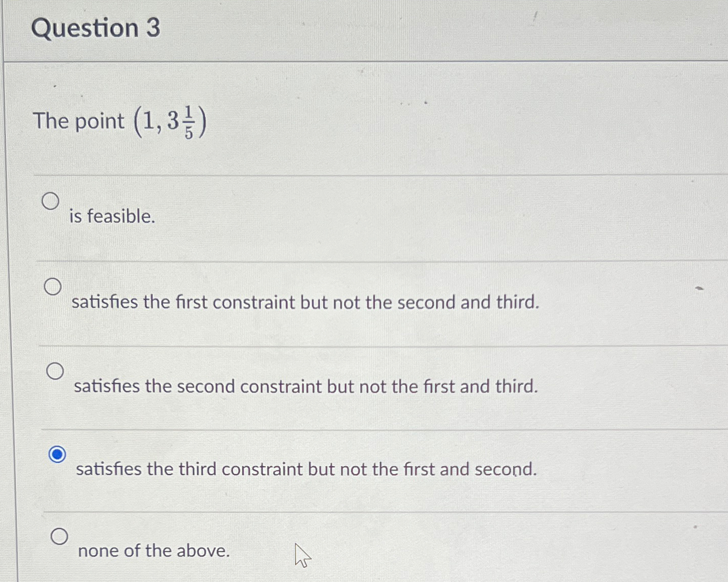This screenshot has height=582, width=728.
Task: Click the blank space right of Question 3
Action: pos(406,28)
